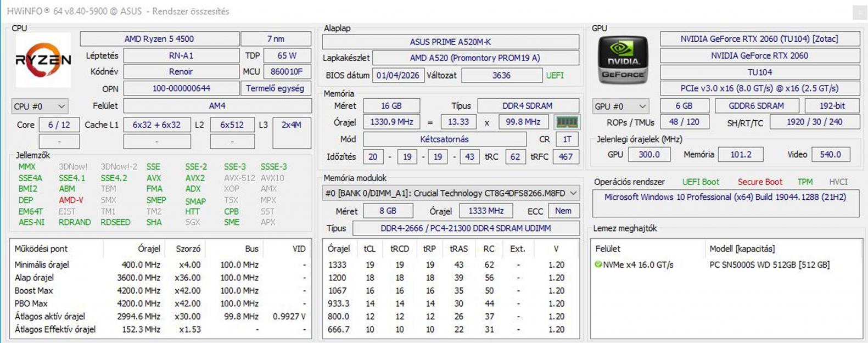
Task: Click the red AMD-V feature label
Action: tap(71, 200)
